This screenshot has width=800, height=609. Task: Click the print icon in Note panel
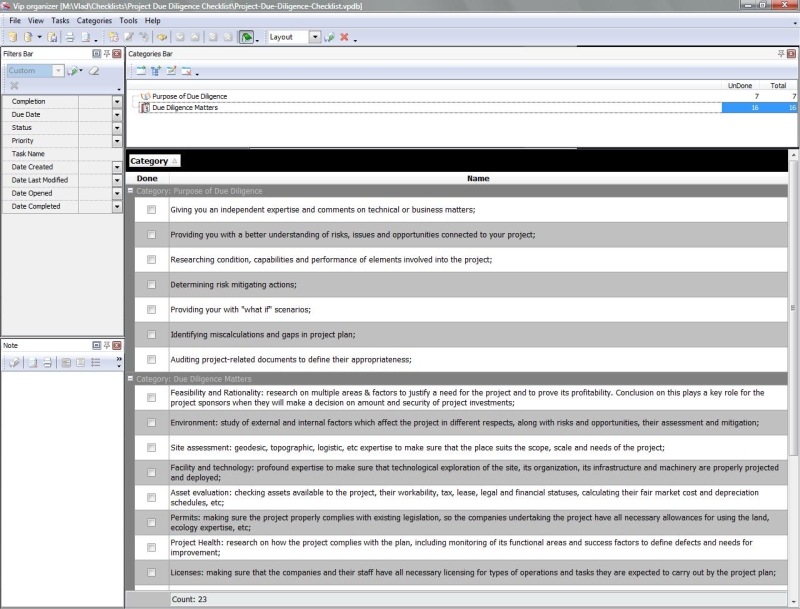click(48, 362)
